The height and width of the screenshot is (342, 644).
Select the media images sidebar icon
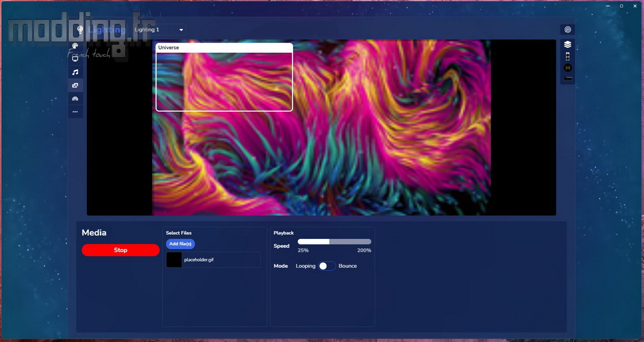coord(75,85)
